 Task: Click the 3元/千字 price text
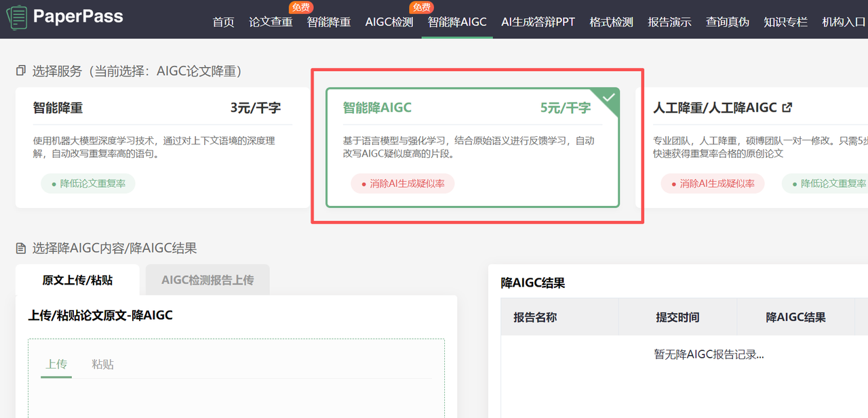tap(256, 108)
